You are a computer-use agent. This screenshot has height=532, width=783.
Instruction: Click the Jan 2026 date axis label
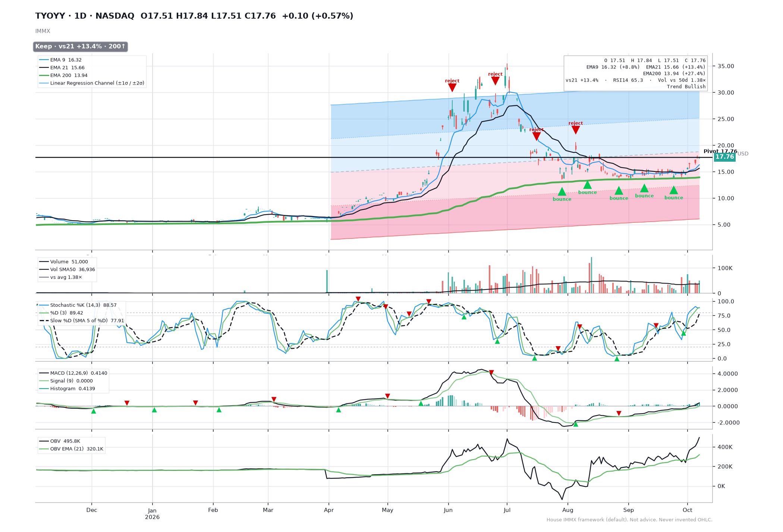pyautogui.click(x=152, y=514)
